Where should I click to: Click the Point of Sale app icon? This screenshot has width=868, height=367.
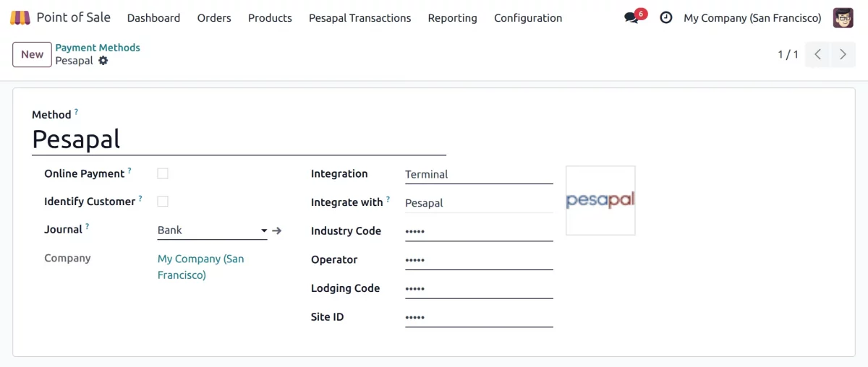(x=20, y=18)
